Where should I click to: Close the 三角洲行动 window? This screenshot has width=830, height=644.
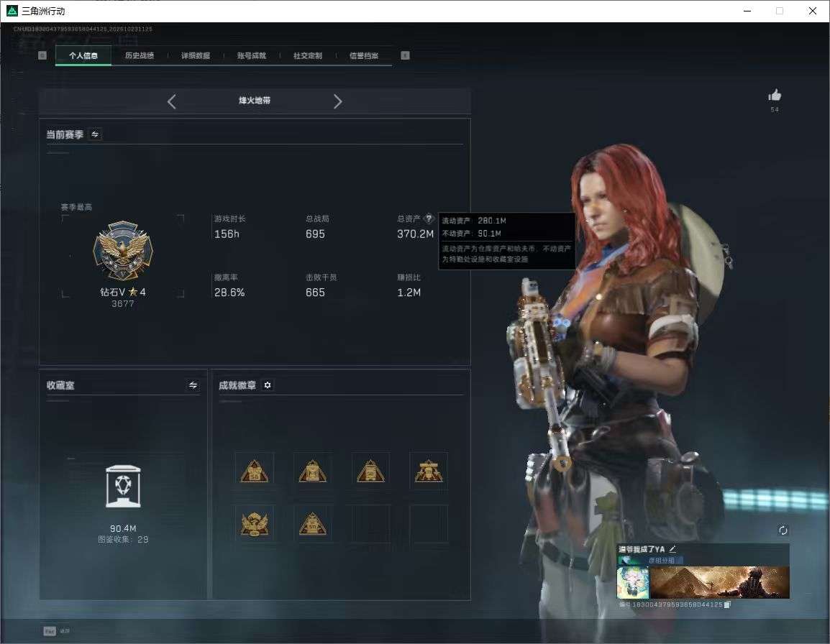(x=813, y=11)
